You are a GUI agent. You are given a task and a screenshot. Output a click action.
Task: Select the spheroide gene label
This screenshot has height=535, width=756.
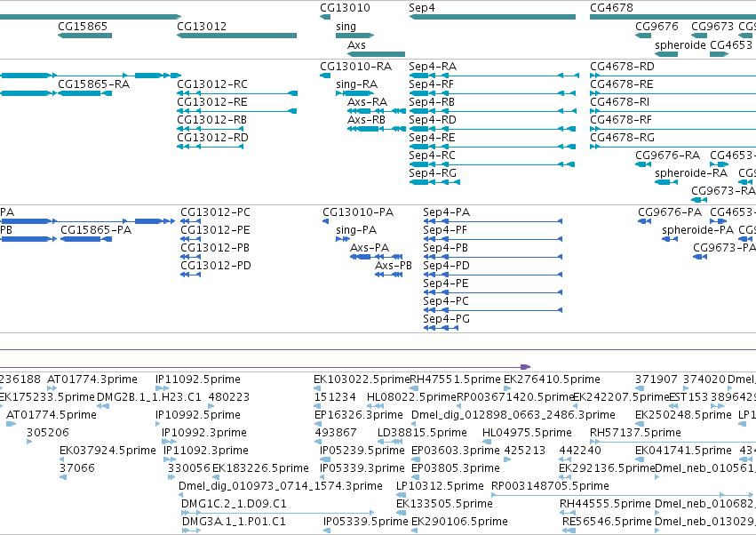pos(680,44)
